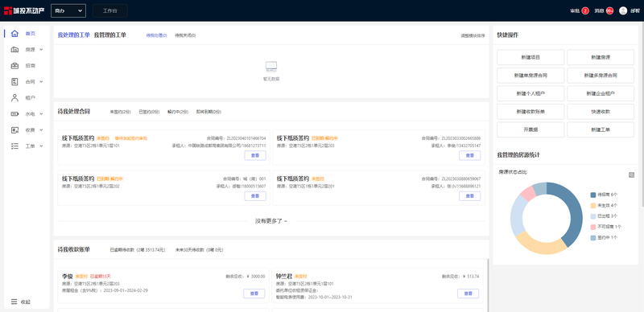View contract for 2层201 room

coord(470,196)
